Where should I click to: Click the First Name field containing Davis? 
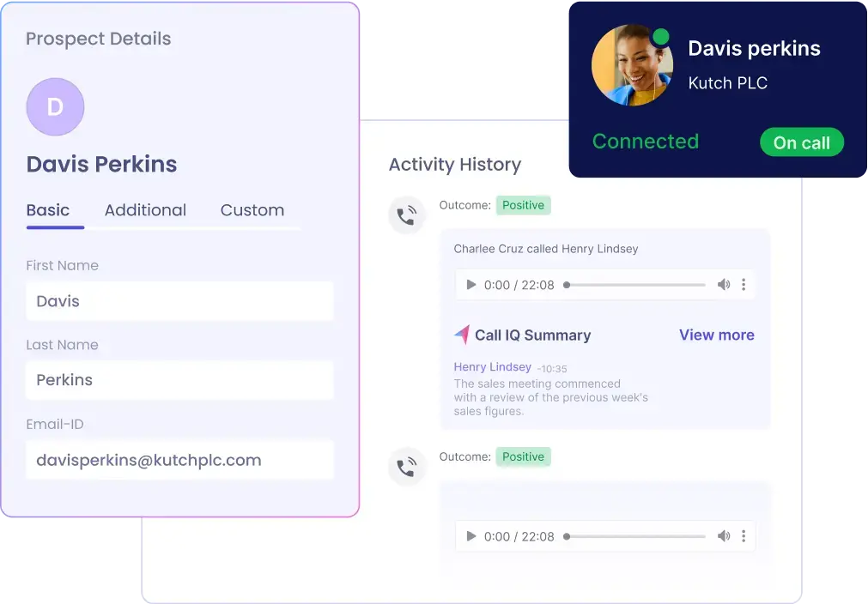pyautogui.click(x=179, y=301)
